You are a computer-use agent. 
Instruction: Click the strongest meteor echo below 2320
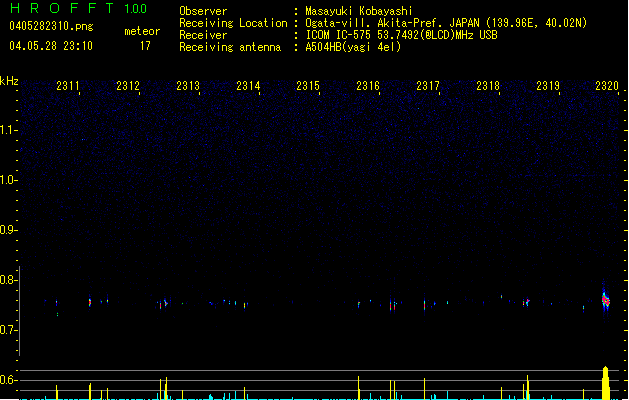(605, 300)
